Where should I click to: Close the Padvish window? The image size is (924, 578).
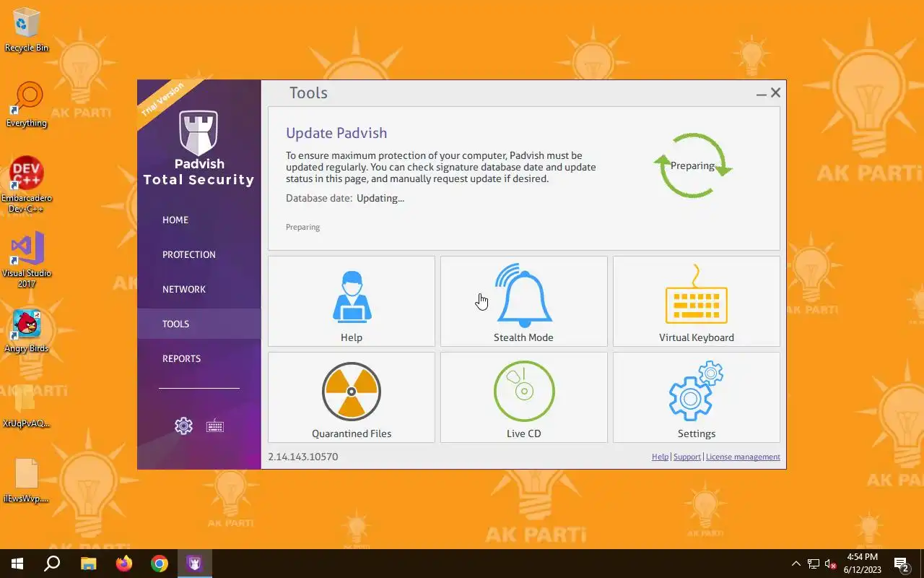(776, 92)
